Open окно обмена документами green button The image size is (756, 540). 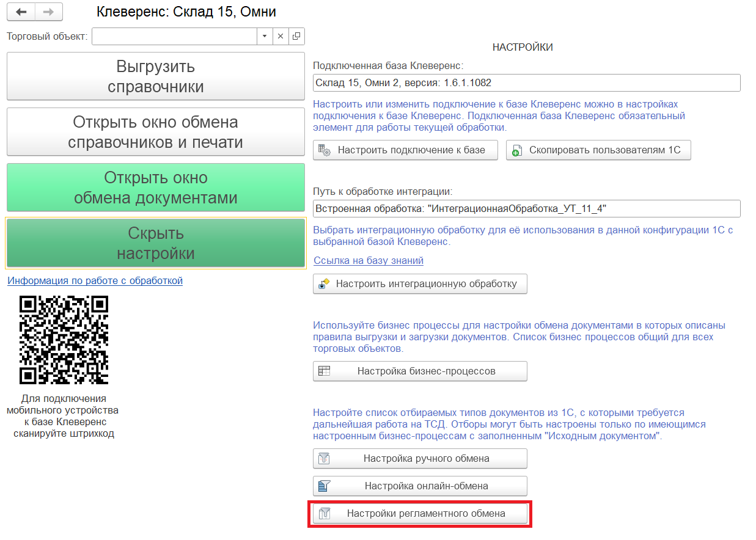point(155,188)
